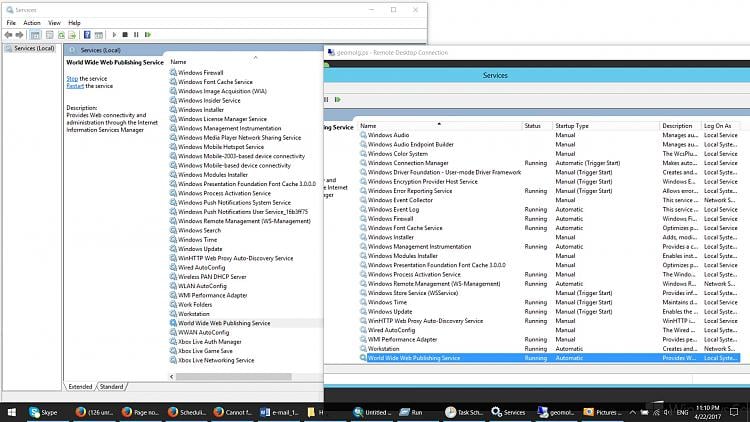
Task: Open Skype from the taskbar
Action: click(x=44, y=412)
